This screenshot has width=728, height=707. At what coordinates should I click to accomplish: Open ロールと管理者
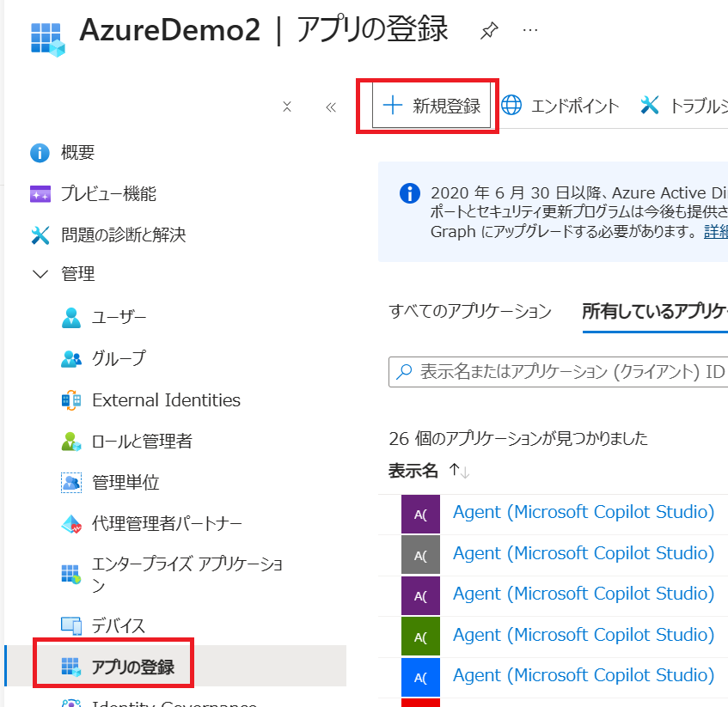[142, 442]
